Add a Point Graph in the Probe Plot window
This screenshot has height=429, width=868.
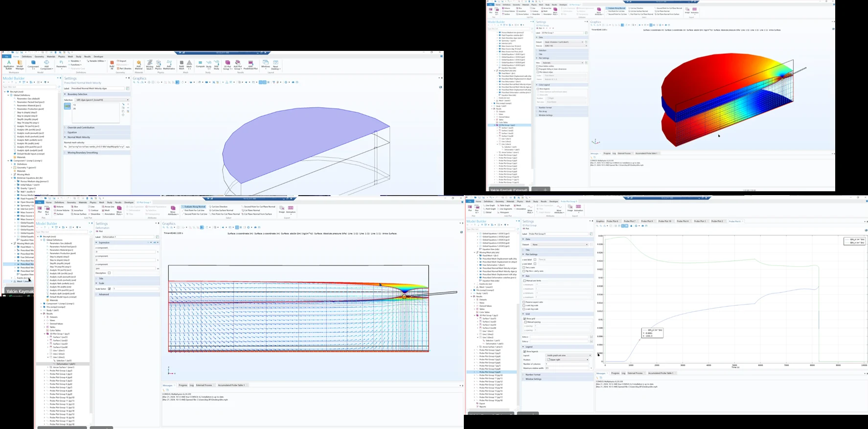point(490,209)
